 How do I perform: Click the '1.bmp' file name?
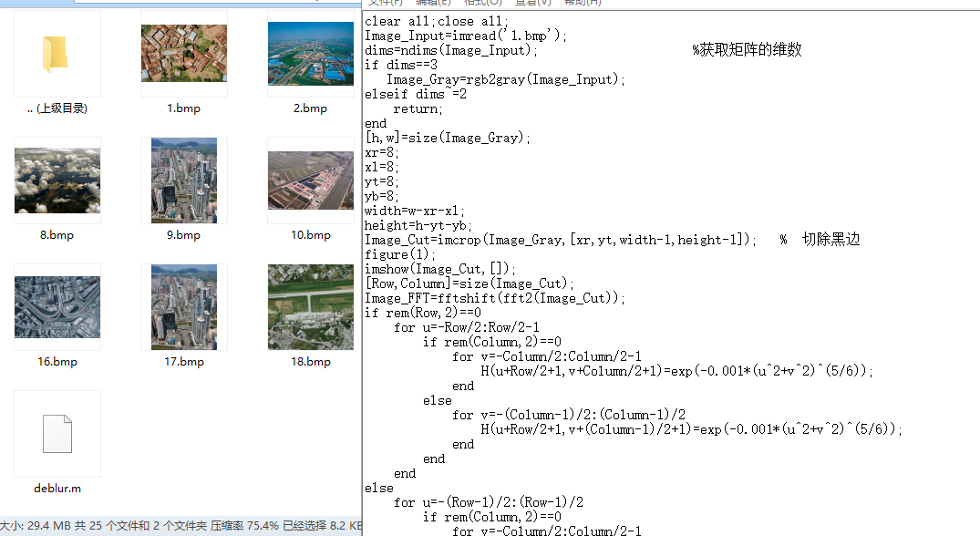[x=184, y=108]
